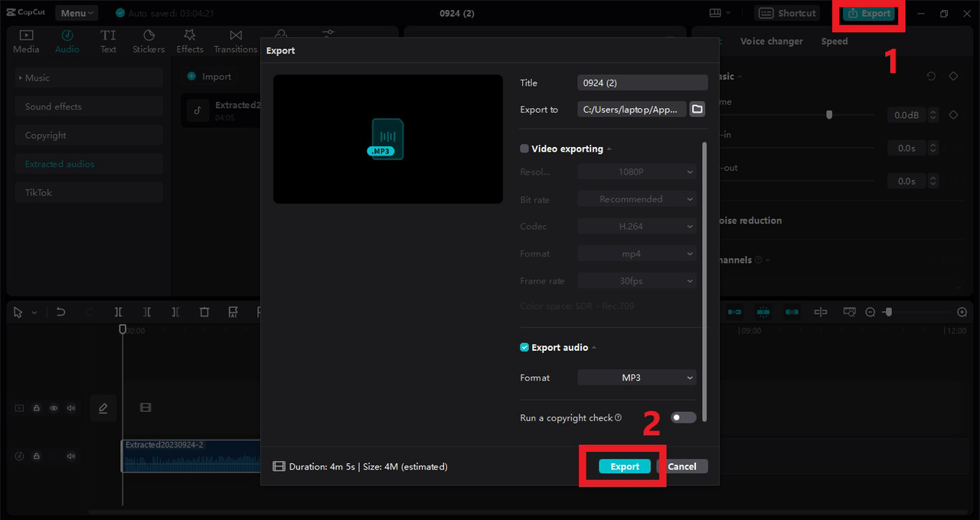Open the Frame rate 30fps dropdown
980x520 pixels.
click(636, 281)
